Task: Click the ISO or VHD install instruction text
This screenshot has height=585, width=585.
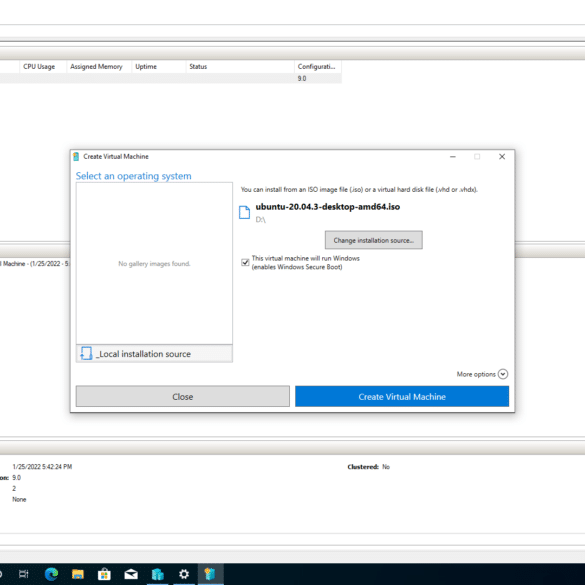Action: (359, 190)
